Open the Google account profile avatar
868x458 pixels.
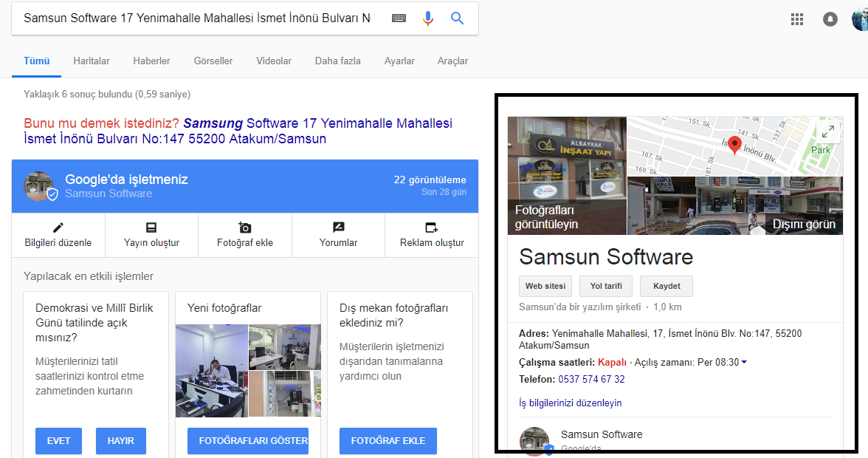[861, 19]
